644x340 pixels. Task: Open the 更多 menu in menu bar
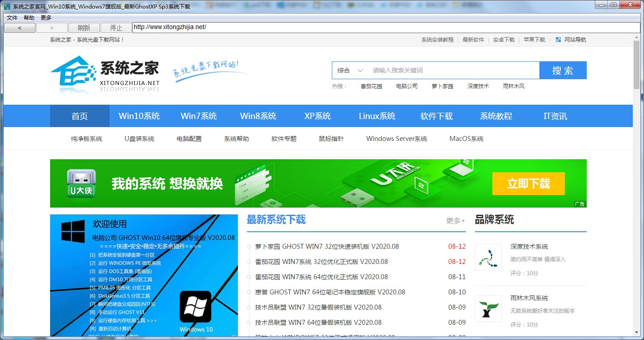(46, 18)
